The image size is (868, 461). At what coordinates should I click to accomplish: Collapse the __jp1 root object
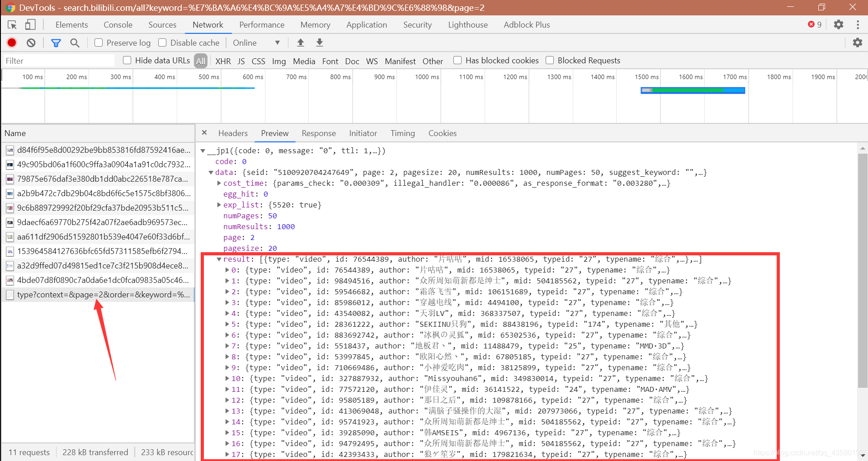(x=203, y=151)
